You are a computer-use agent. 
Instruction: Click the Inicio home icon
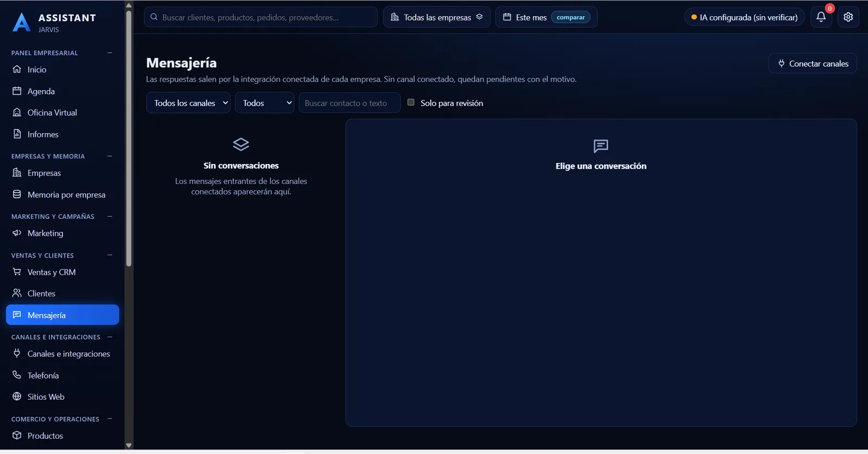tap(17, 69)
